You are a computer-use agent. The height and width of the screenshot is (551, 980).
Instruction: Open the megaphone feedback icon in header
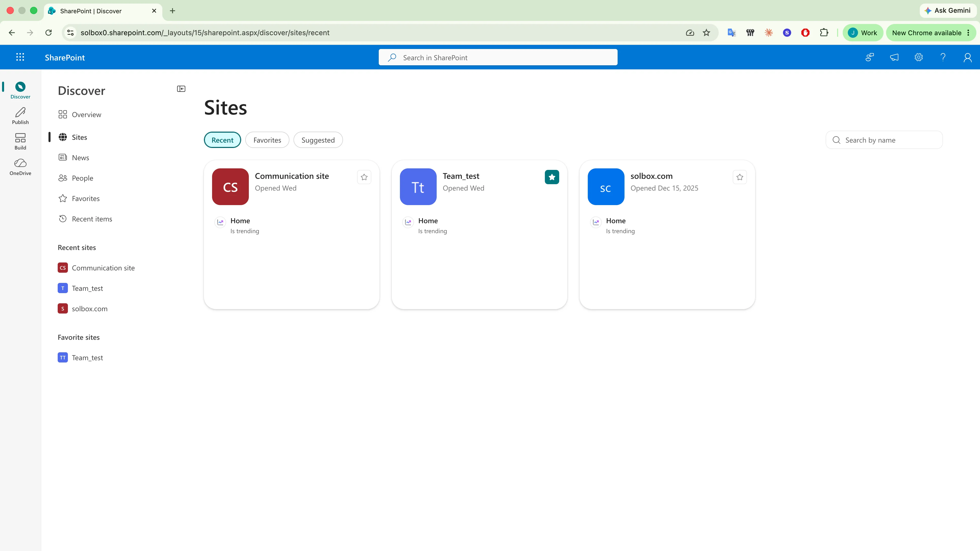point(894,57)
